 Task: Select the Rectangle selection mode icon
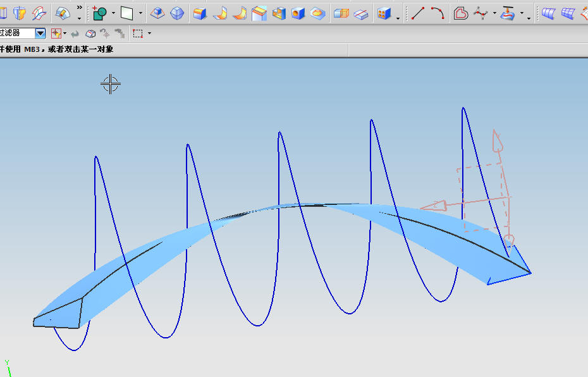coord(138,34)
